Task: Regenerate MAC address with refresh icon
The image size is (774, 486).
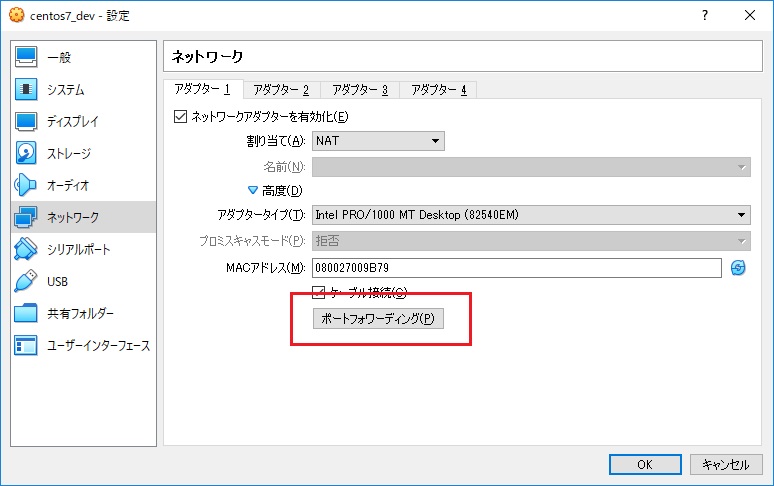Action: tap(738, 268)
